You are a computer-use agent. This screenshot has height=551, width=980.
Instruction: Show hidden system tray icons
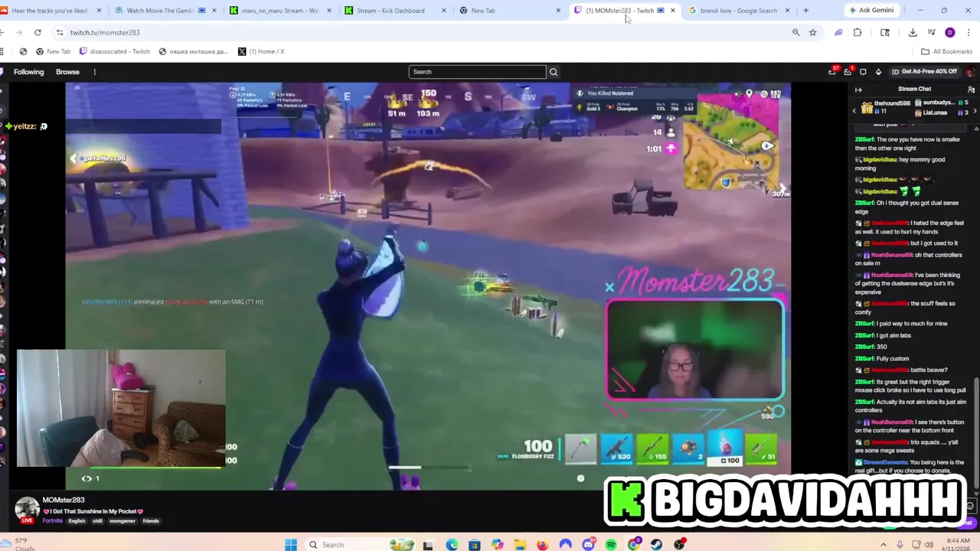click(883, 545)
